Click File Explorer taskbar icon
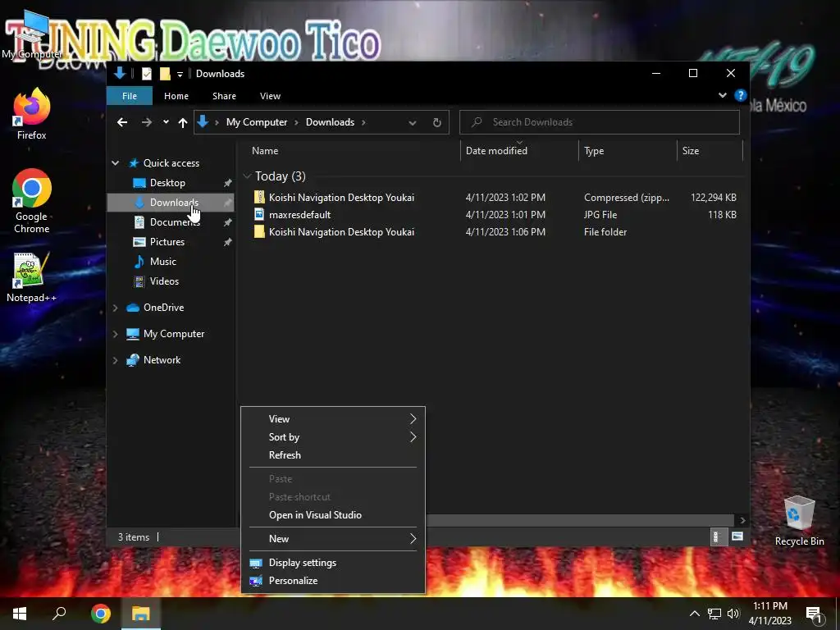This screenshot has width=840, height=630. (141, 614)
